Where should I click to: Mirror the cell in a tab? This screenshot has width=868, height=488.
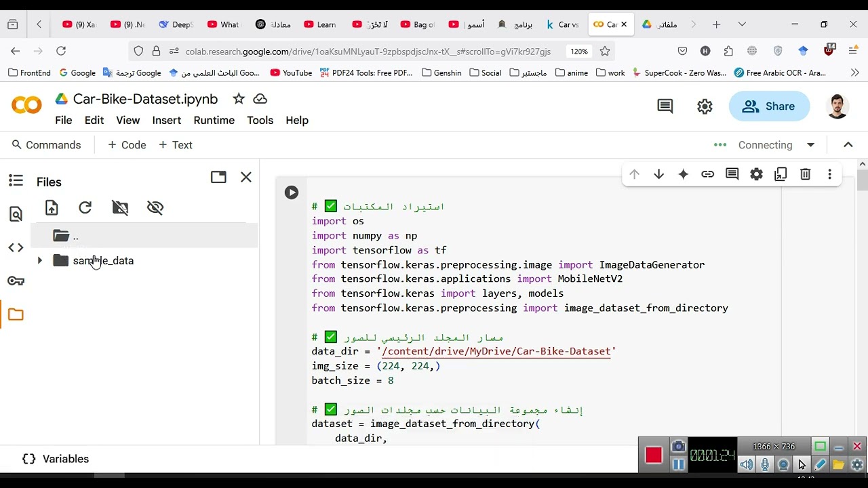(781, 174)
